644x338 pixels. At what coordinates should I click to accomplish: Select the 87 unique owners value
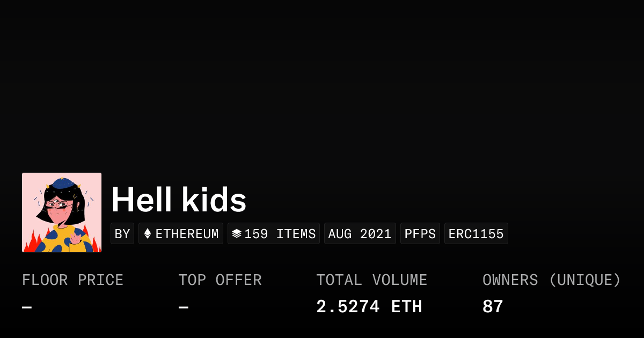click(x=493, y=307)
